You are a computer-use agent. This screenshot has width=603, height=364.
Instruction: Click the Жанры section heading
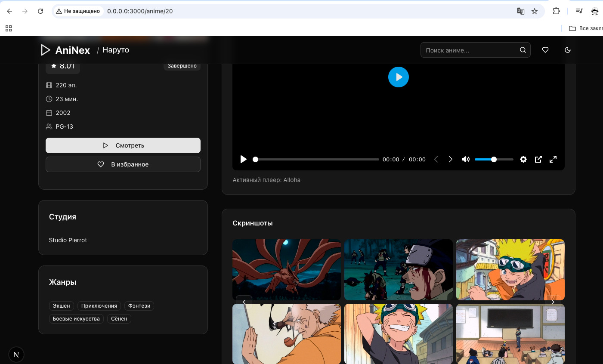pyautogui.click(x=62, y=282)
